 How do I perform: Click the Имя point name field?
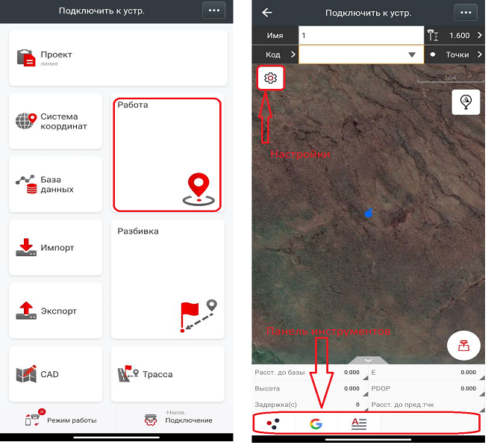coord(361,35)
